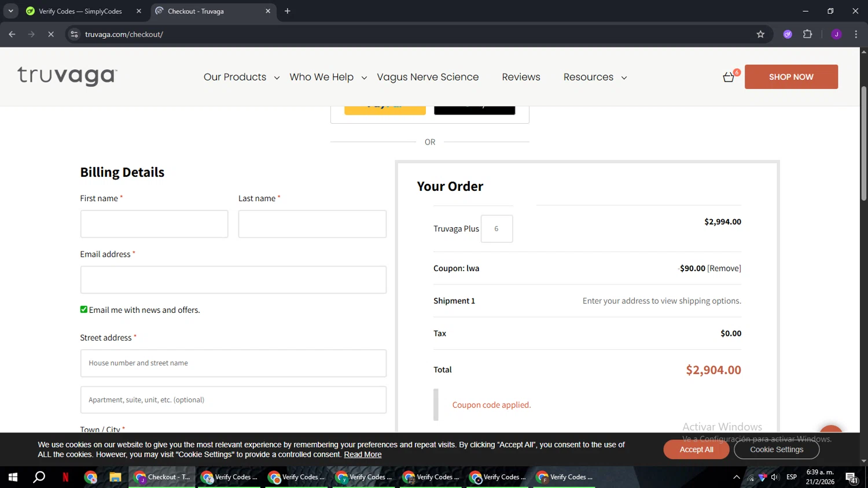Open the shopping basket icon
The height and width of the screenshot is (488, 868).
[x=729, y=77]
